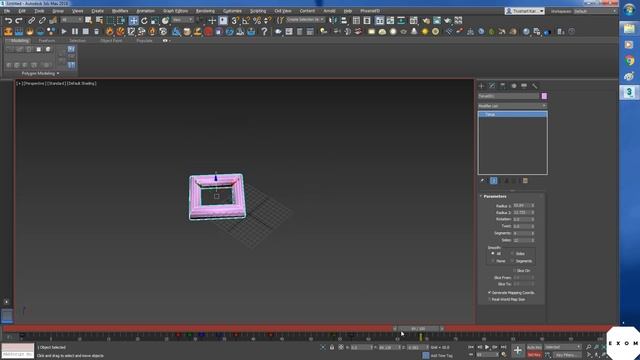The image size is (640, 360).
Task: Activate Select and Move tool
Action: (x=133, y=20)
